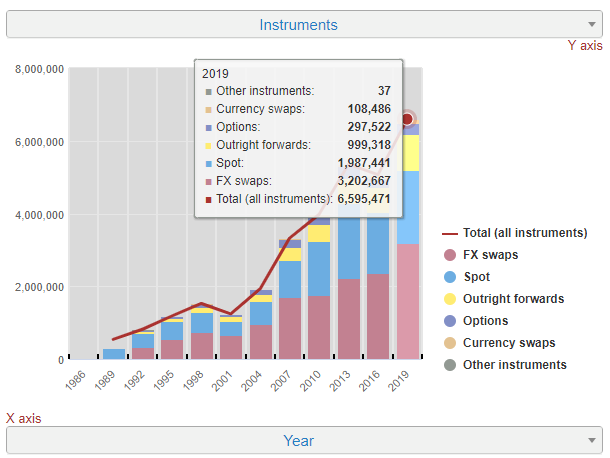The width and height of the screenshot is (610, 458).
Task: Click the 'Options: 297,522' tooltip row
Action: pos(298,127)
